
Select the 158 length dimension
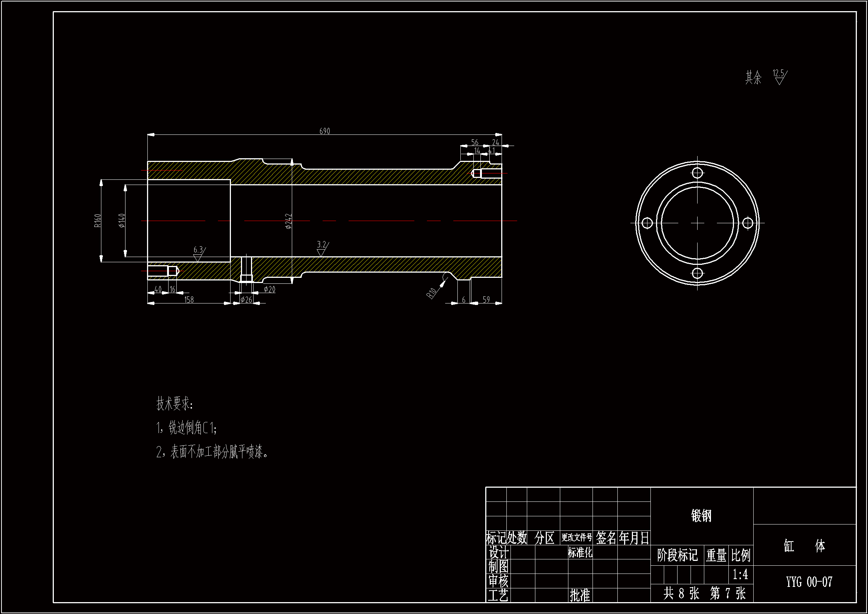click(x=189, y=300)
